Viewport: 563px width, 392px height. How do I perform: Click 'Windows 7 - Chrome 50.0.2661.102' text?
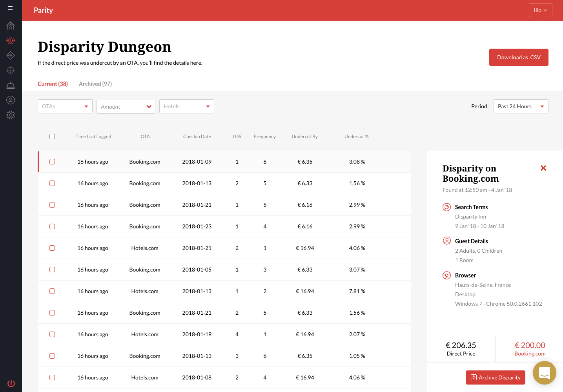pos(499,304)
